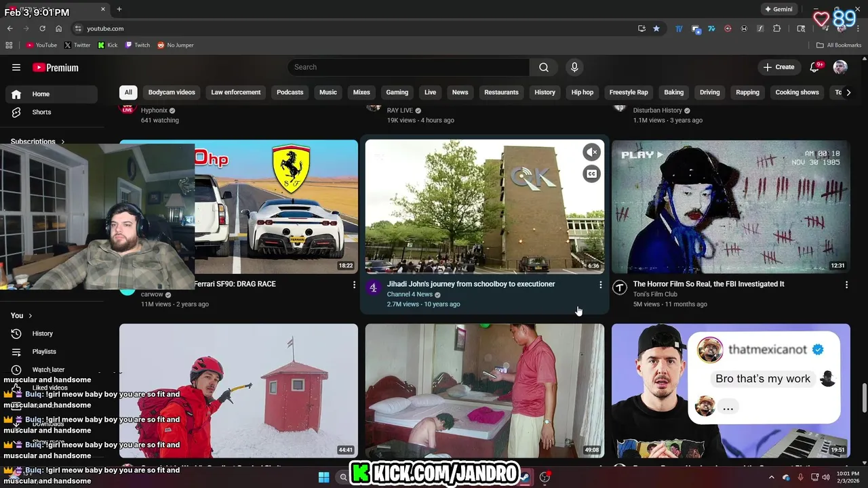
Task: Open Shorts in the sidebar
Action: [52, 112]
